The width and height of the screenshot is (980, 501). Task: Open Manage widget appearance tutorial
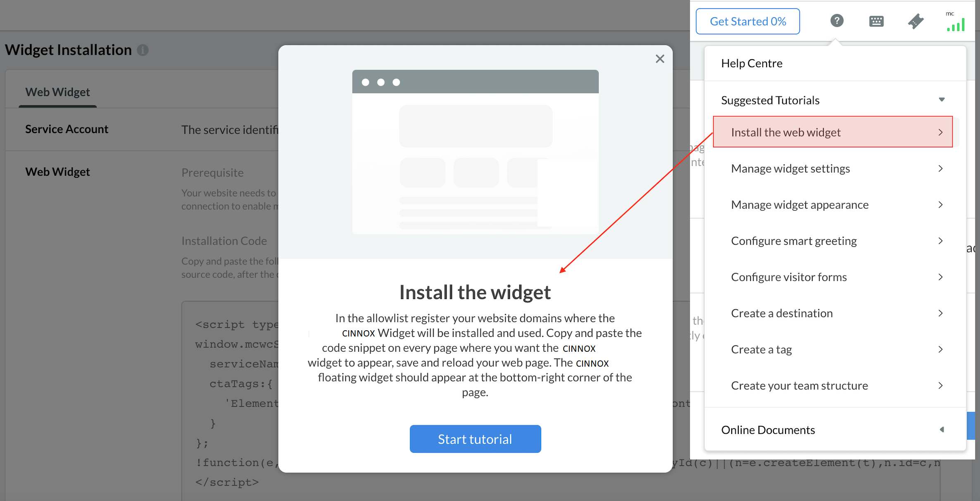click(x=799, y=205)
